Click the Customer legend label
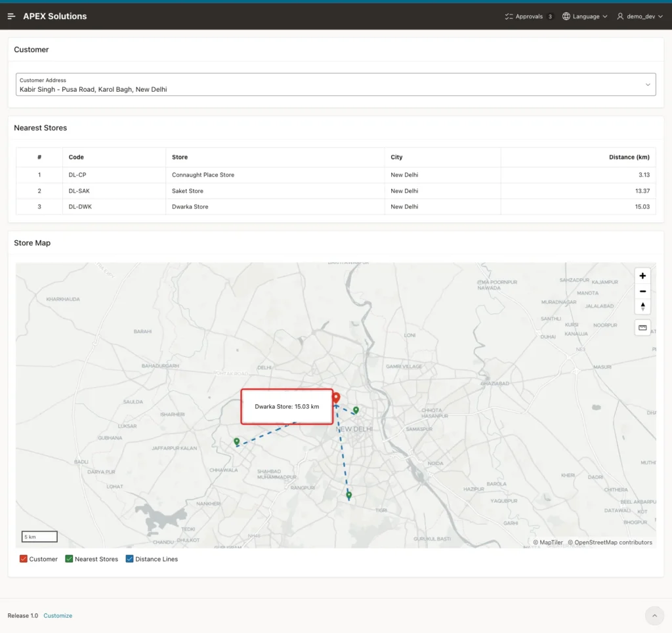The height and width of the screenshot is (633, 672). tap(43, 559)
